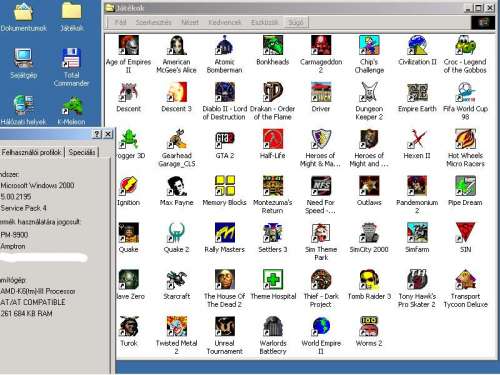Launch Total Commander from desktop
500x375 pixels.
(71, 58)
